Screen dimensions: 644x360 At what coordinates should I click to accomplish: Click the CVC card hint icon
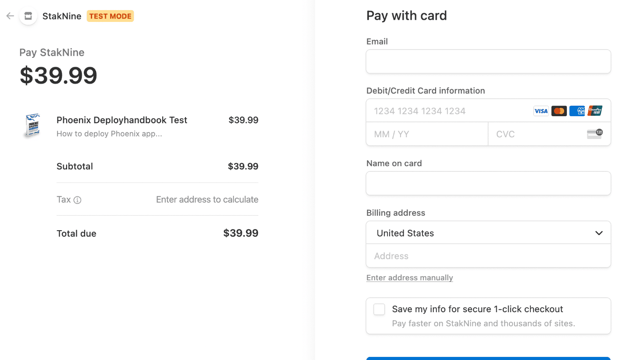(595, 134)
